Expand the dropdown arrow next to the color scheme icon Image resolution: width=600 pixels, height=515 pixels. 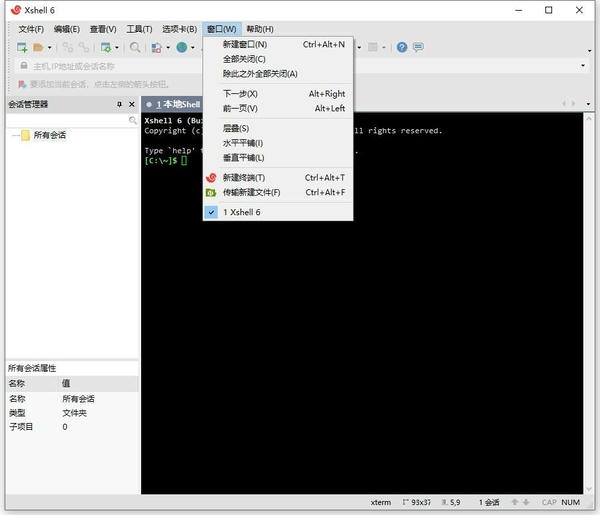(168, 48)
